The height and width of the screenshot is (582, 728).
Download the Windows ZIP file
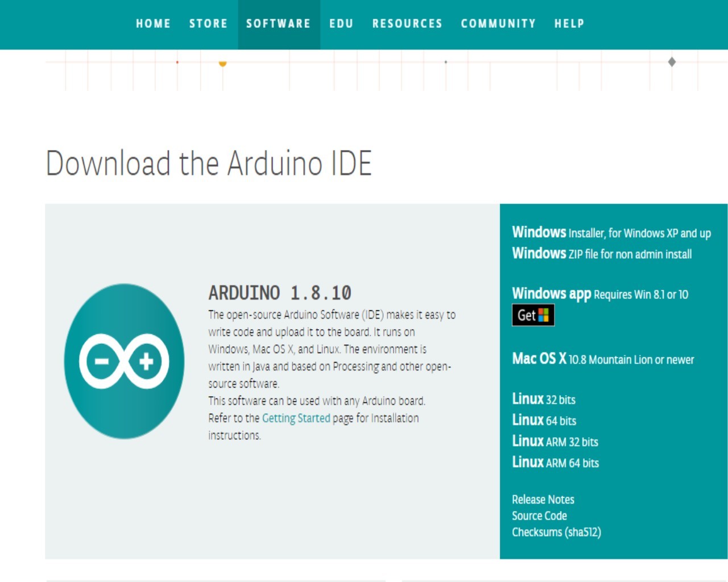click(602, 254)
